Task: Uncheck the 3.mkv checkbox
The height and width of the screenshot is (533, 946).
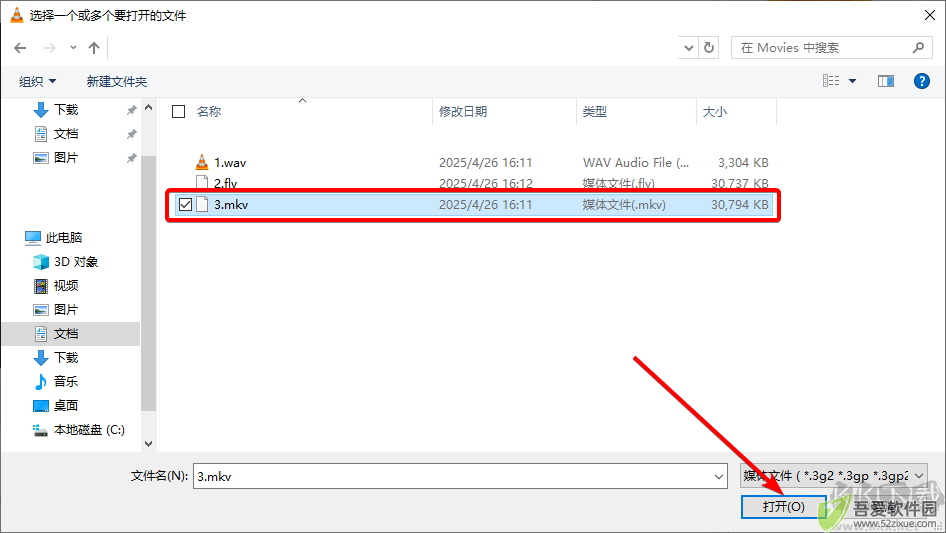Action: point(185,205)
